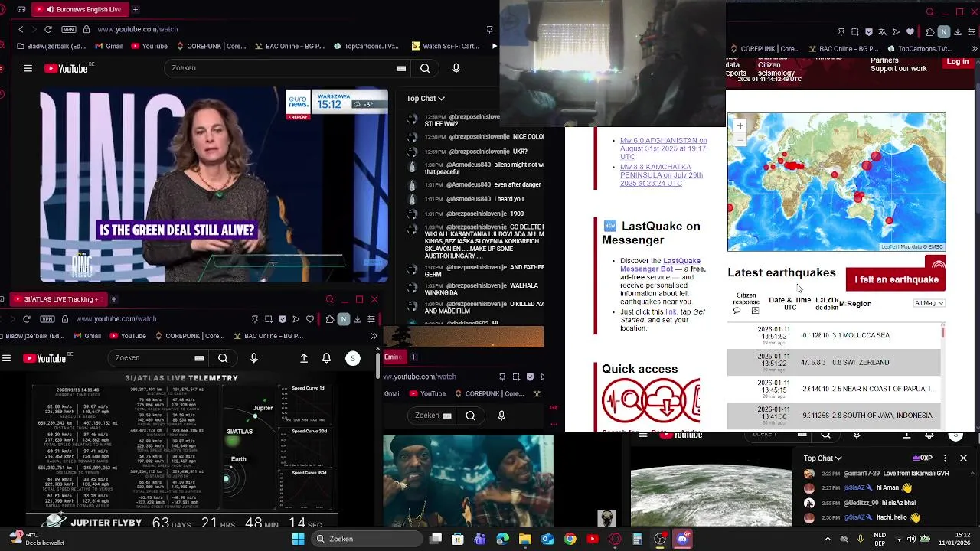Open account avatar S in 3I/ATLAS window

point(353,357)
